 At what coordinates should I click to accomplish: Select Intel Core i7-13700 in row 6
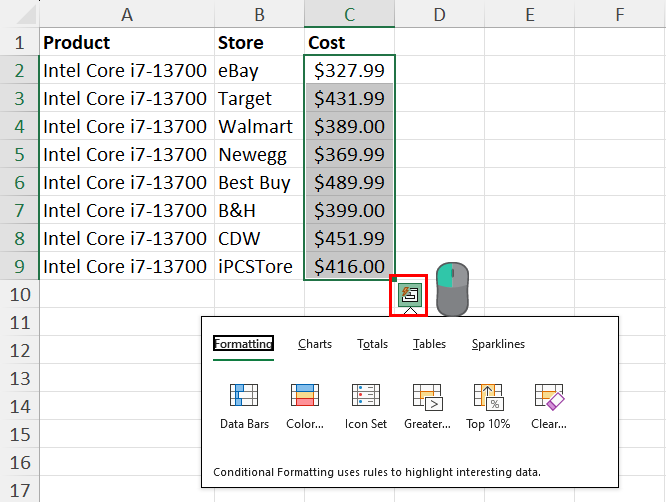coord(127,183)
